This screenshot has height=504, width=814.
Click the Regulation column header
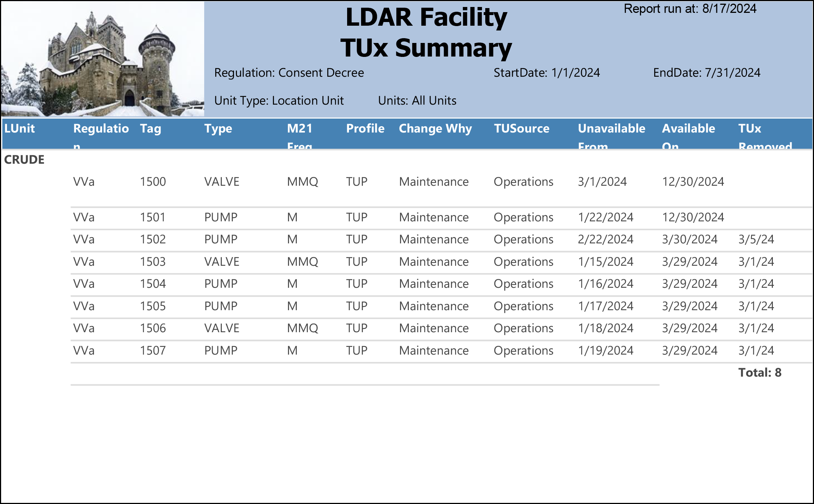click(x=101, y=135)
